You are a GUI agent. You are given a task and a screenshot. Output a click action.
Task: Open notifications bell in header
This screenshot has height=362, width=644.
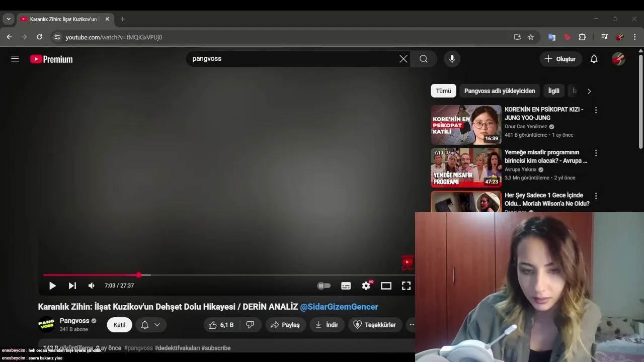click(594, 59)
